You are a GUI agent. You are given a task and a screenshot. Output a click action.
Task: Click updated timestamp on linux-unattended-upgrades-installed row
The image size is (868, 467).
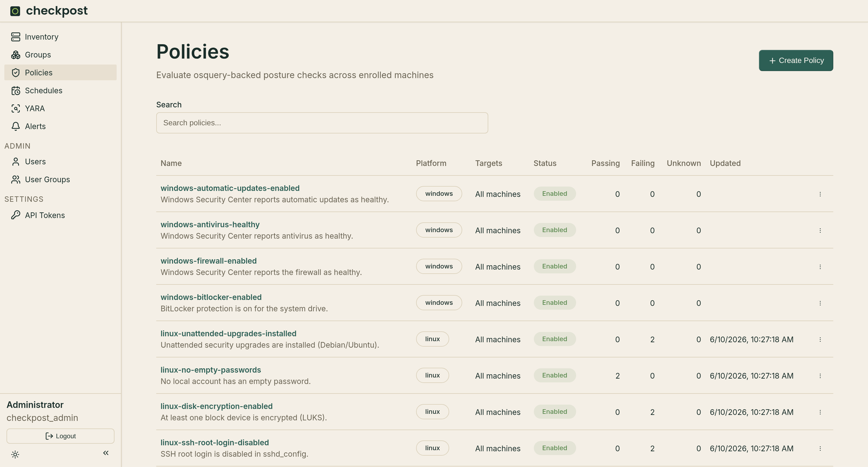click(751, 340)
